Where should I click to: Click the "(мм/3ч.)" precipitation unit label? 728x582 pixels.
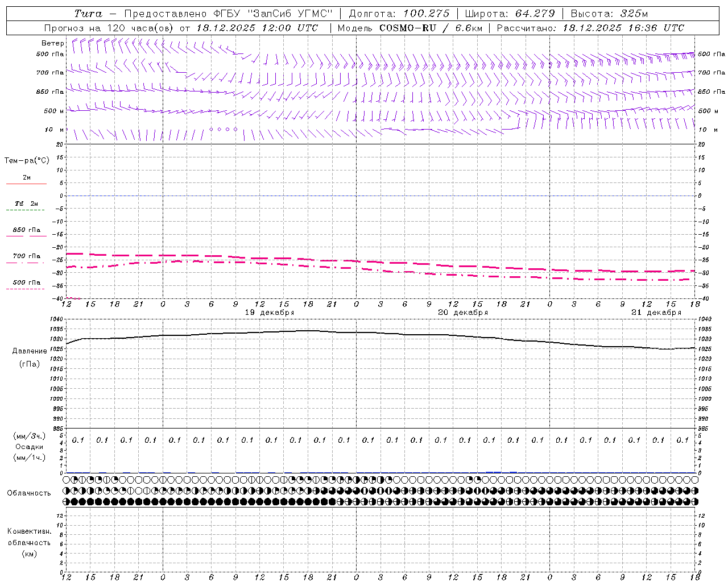pyautogui.click(x=30, y=436)
